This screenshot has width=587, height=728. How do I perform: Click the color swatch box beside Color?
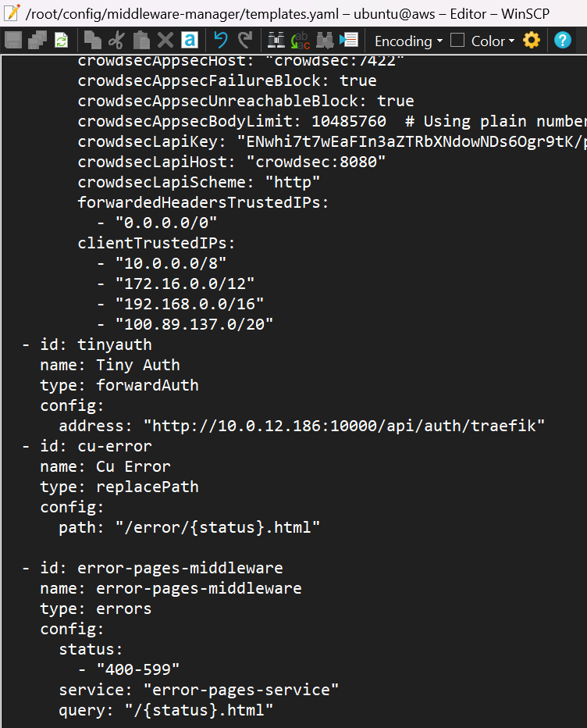coord(457,41)
